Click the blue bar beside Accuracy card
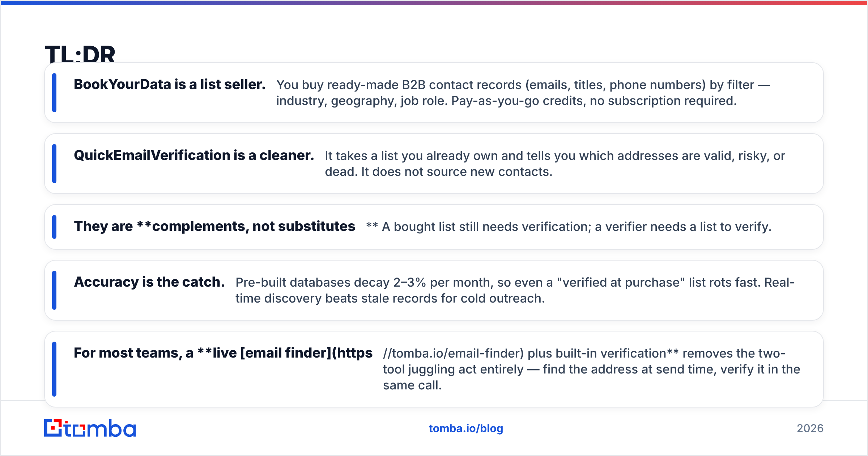This screenshot has height=456, width=868. (x=54, y=290)
